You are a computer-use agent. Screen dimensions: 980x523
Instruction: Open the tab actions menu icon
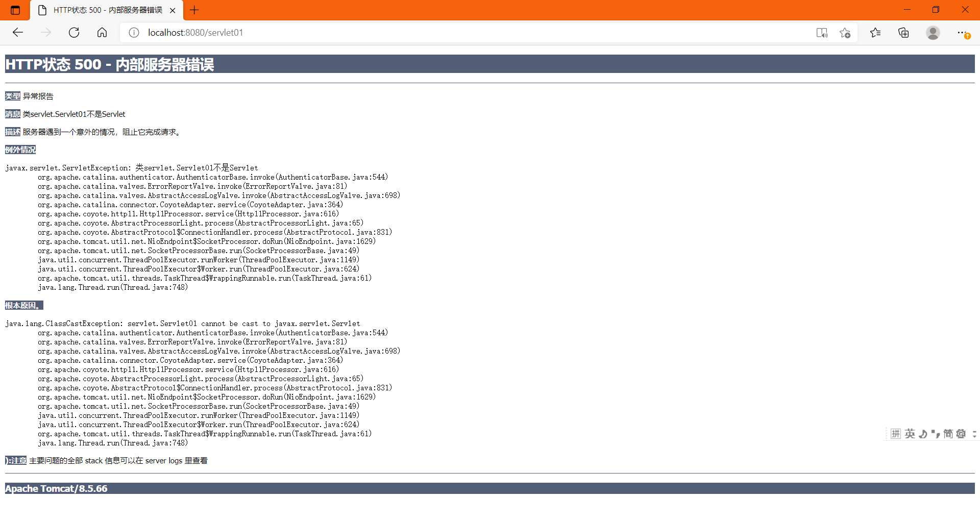point(15,10)
